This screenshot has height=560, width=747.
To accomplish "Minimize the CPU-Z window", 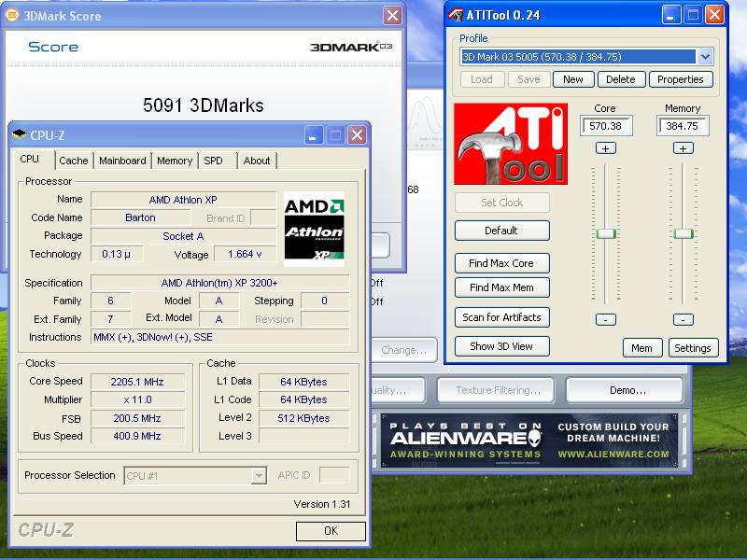I will [313, 135].
